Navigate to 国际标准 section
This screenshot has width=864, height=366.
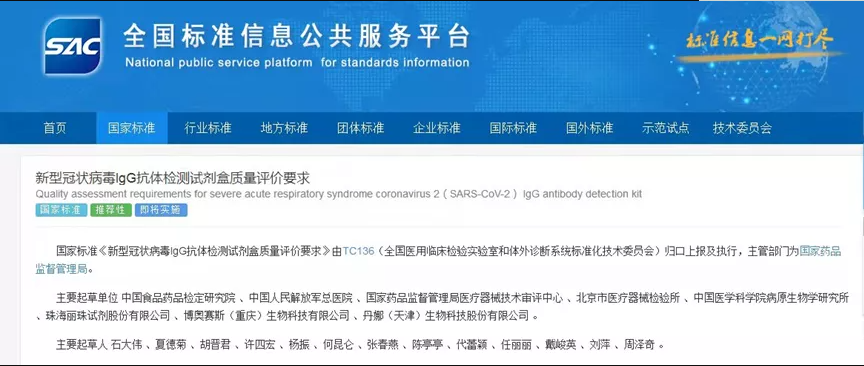(513, 128)
